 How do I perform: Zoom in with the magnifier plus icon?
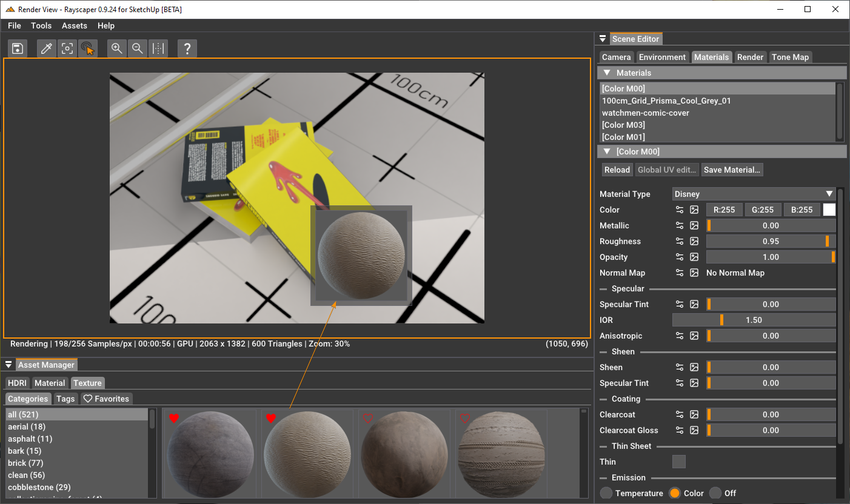117,49
